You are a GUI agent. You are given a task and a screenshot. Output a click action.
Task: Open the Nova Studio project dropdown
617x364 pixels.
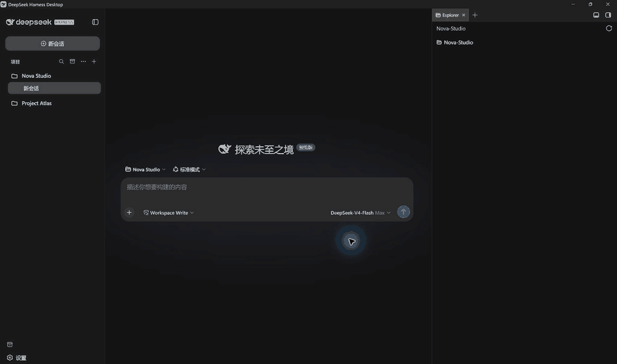(x=145, y=169)
